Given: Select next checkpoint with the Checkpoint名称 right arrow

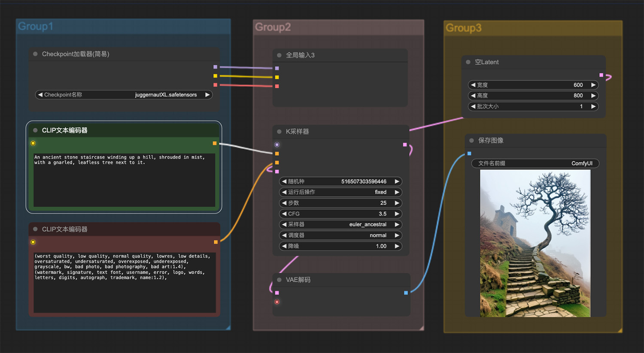Looking at the screenshot, I should [207, 95].
